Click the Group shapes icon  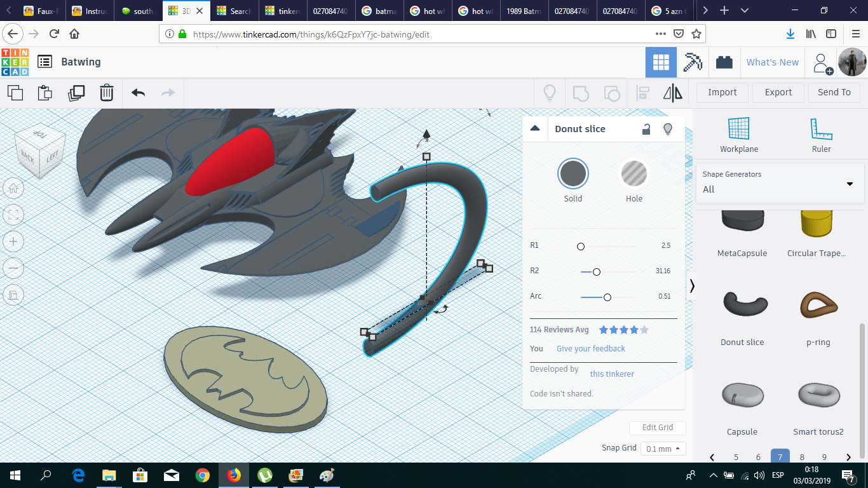[581, 93]
